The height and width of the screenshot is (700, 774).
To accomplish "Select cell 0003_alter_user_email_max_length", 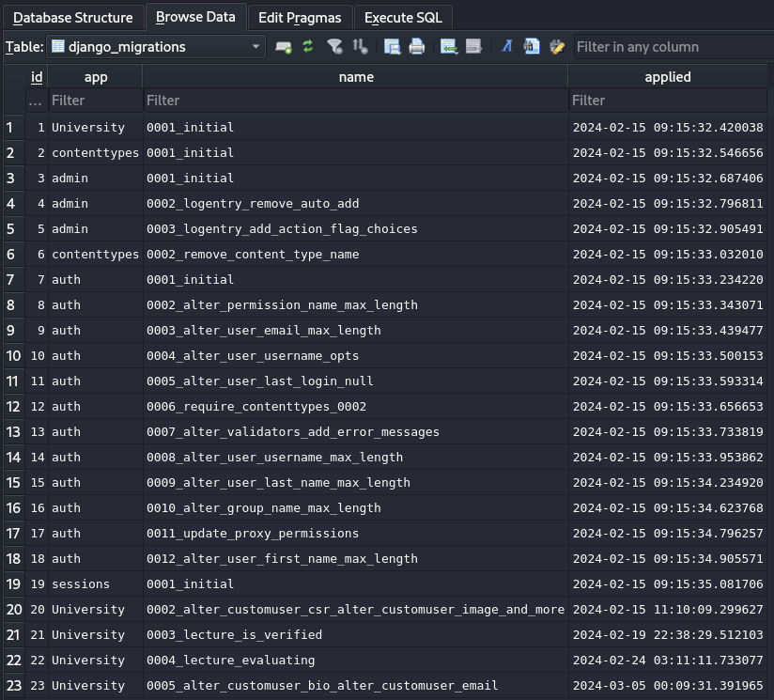I will [x=356, y=331].
